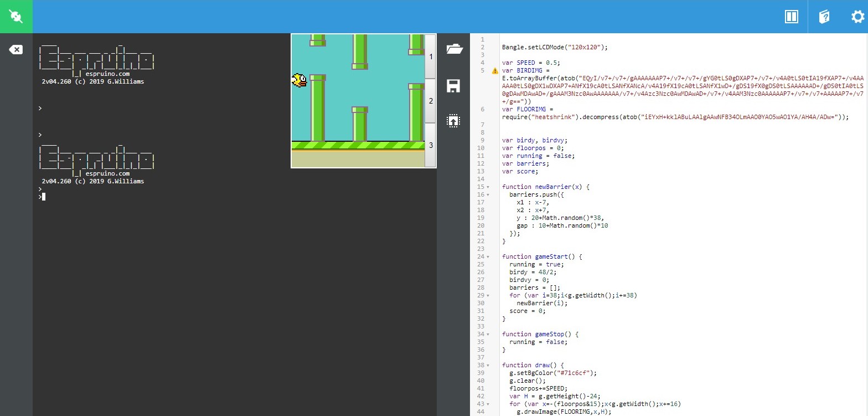
Task: Collapse the for loop fold arrow line 43
Action: pyautogui.click(x=488, y=404)
